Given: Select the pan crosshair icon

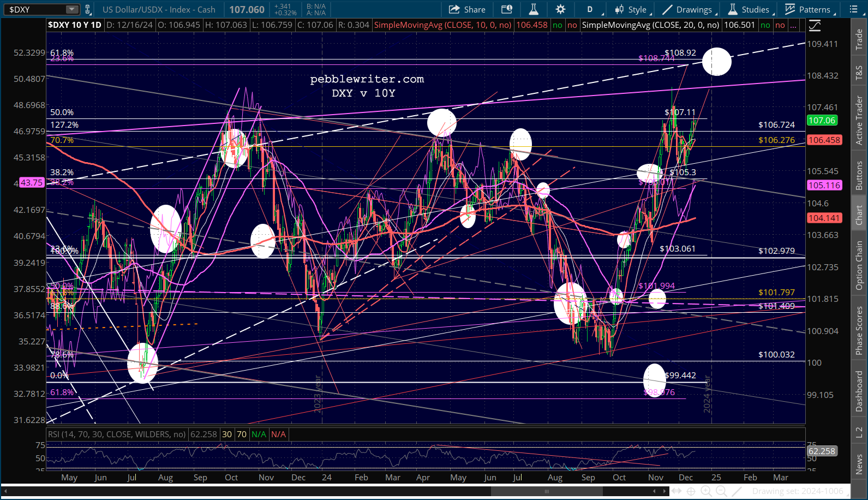Looking at the screenshot, I should tap(691, 491).
